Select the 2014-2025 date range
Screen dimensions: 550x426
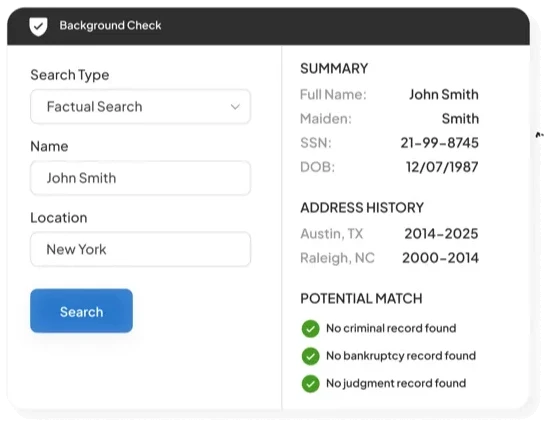[x=441, y=234]
